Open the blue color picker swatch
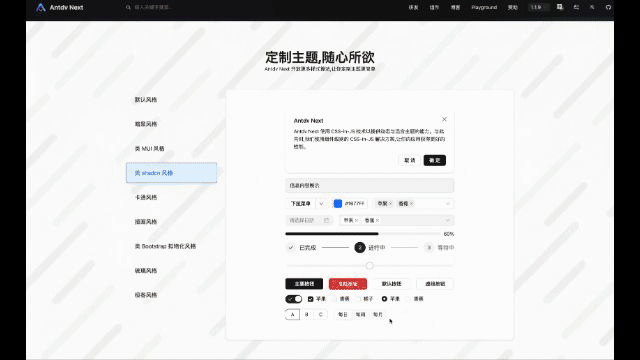Screen dimensions: 640x360 tap(338, 204)
